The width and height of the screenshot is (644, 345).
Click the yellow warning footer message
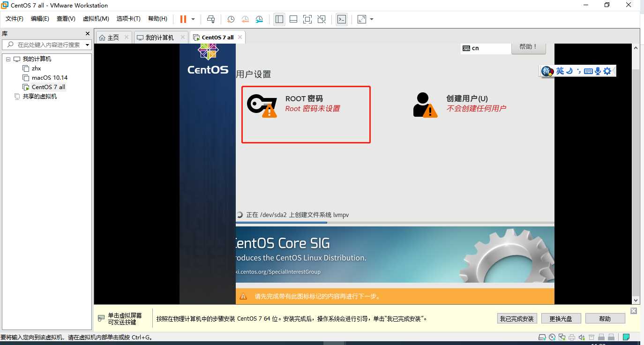click(x=395, y=296)
